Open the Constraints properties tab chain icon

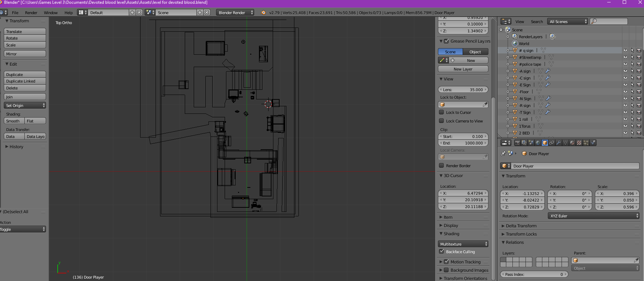point(552,143)
